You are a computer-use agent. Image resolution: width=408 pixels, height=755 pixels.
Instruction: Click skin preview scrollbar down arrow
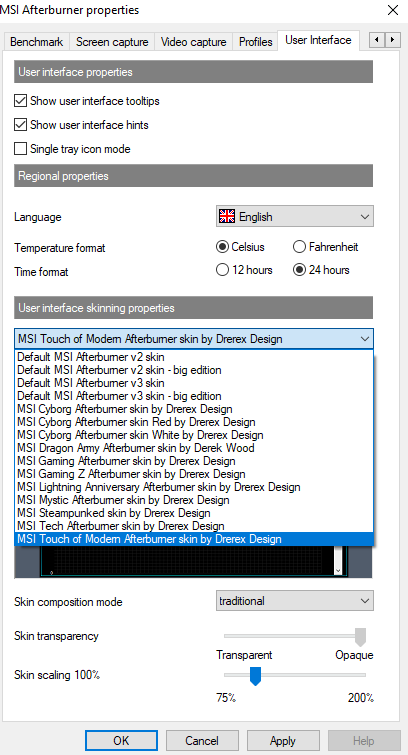pos(339,570)
